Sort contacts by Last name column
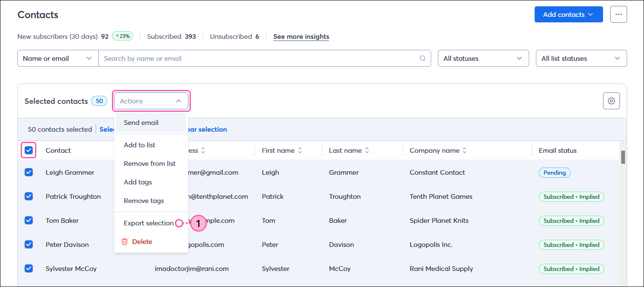The height and width of the screenshot is (287, 644). 367,150
